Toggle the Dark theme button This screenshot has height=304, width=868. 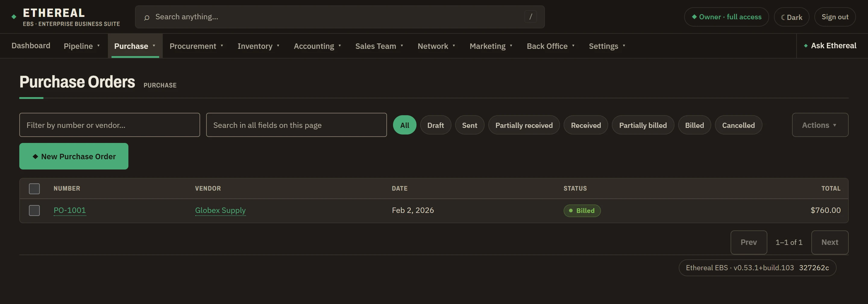coord(791,17)
